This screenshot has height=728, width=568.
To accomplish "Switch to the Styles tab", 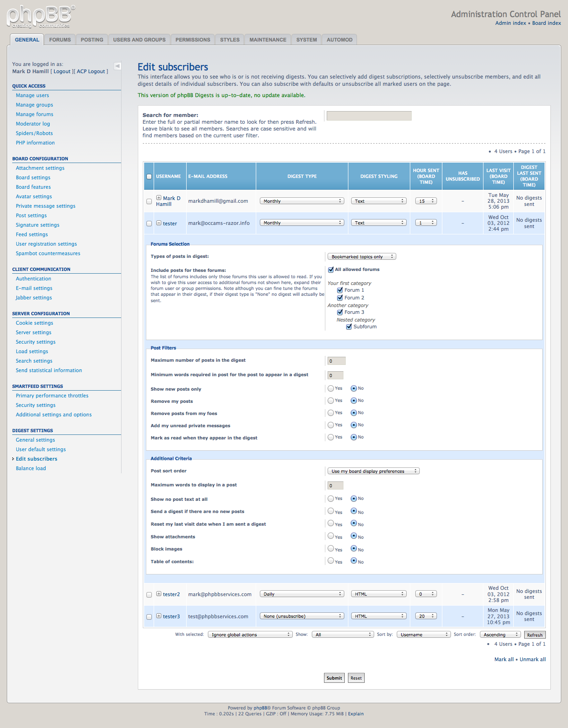I will tap(230, 40).
